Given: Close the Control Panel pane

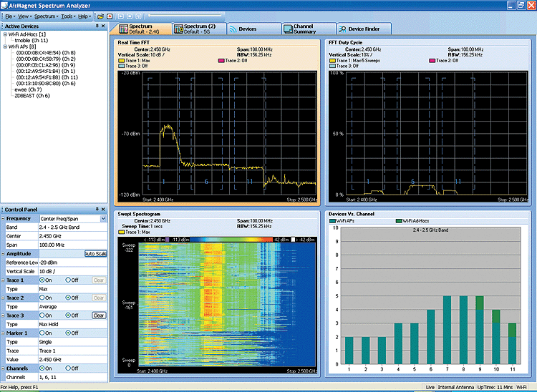Looking at the screenshot, I should coord(103,209).
